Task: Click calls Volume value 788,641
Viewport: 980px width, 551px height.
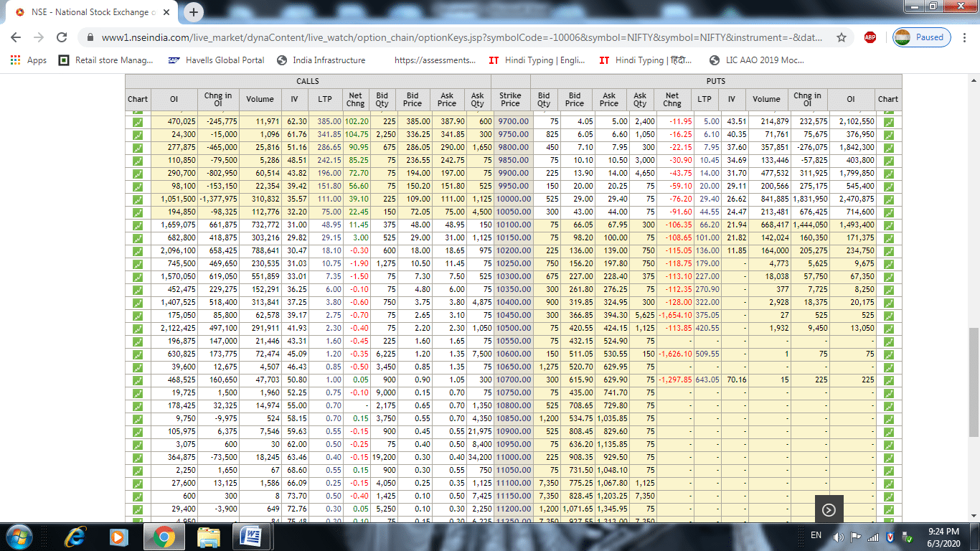Action: click(x=265, y=251)
